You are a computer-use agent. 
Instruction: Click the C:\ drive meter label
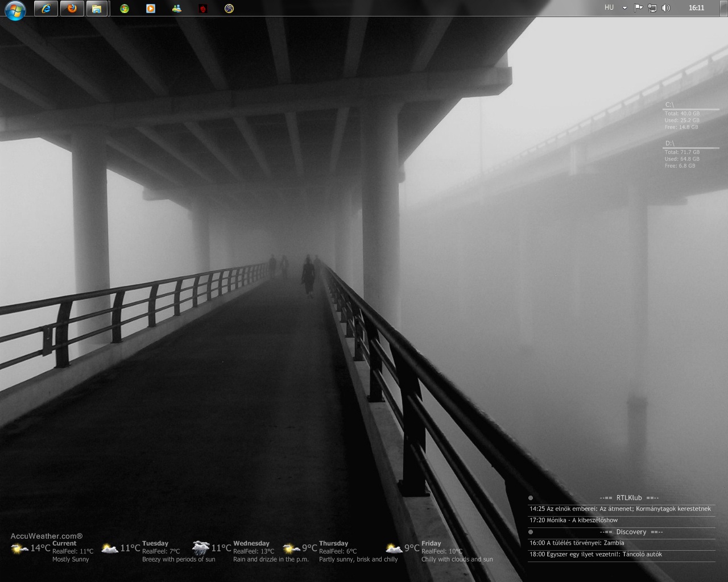tap(670, 105)
